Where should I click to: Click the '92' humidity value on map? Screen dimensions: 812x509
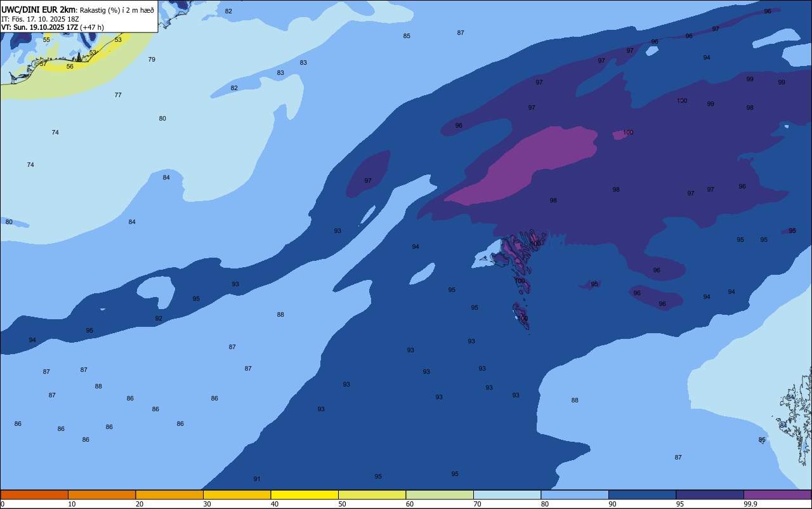point(159,319)
